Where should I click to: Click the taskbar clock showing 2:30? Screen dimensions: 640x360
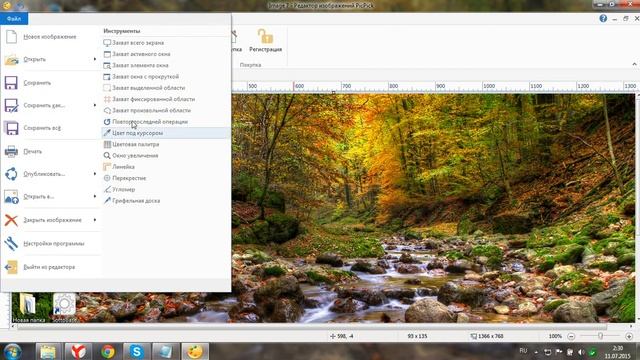[618, 352]
